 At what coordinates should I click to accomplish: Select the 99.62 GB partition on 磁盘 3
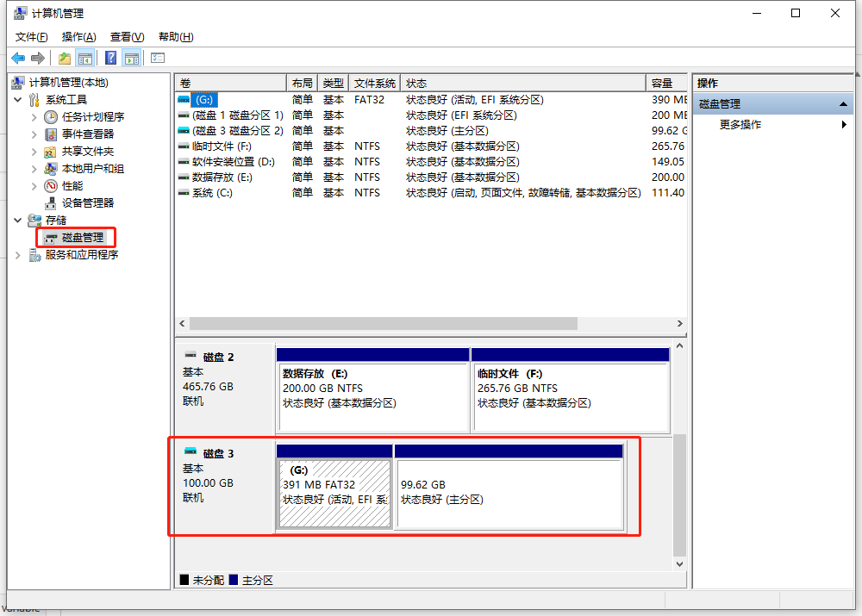pos(509,493)
